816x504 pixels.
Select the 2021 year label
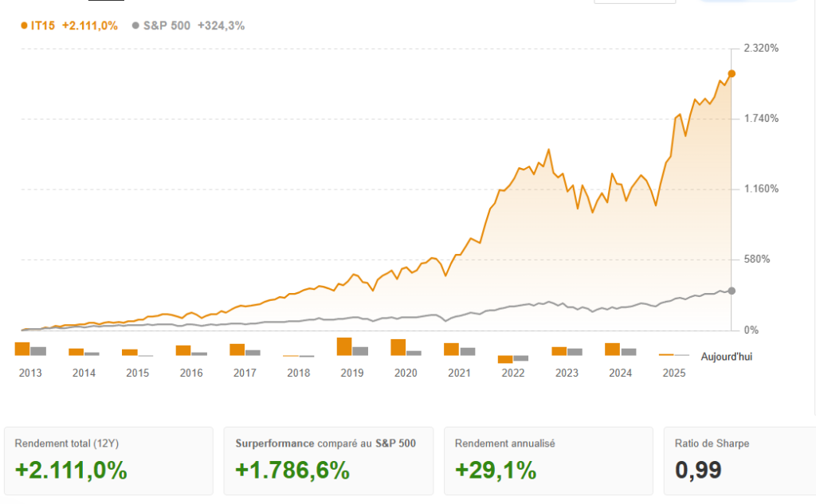coord(459,373)
